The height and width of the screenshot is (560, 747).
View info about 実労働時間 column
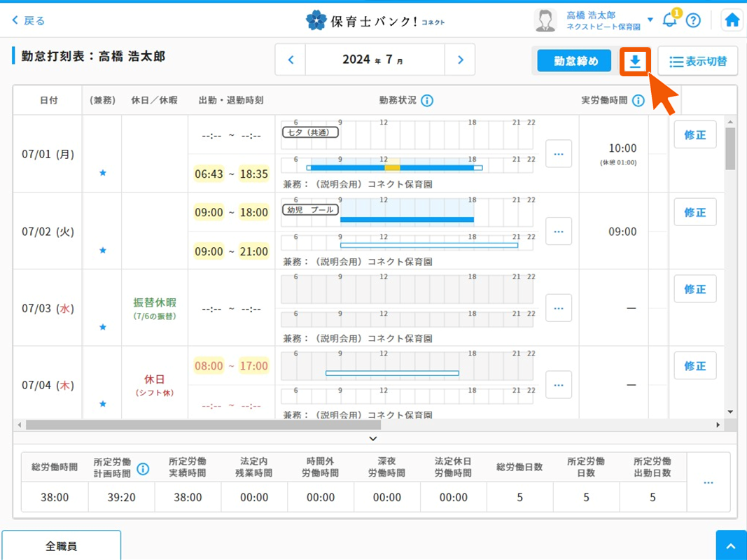point(638,100)
